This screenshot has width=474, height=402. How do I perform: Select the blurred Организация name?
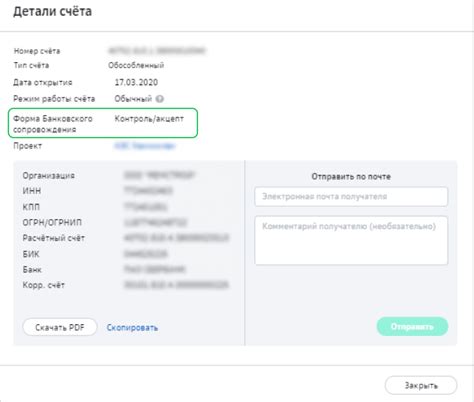point(159,175)
